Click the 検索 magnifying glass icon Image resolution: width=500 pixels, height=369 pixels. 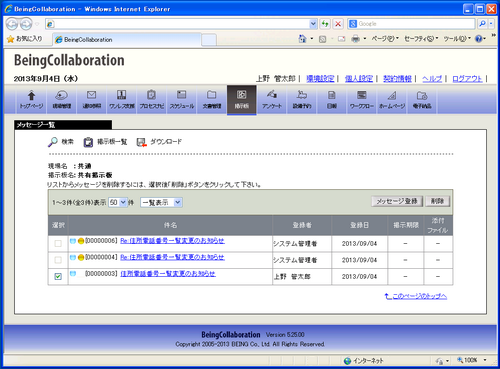coord(53,142)
